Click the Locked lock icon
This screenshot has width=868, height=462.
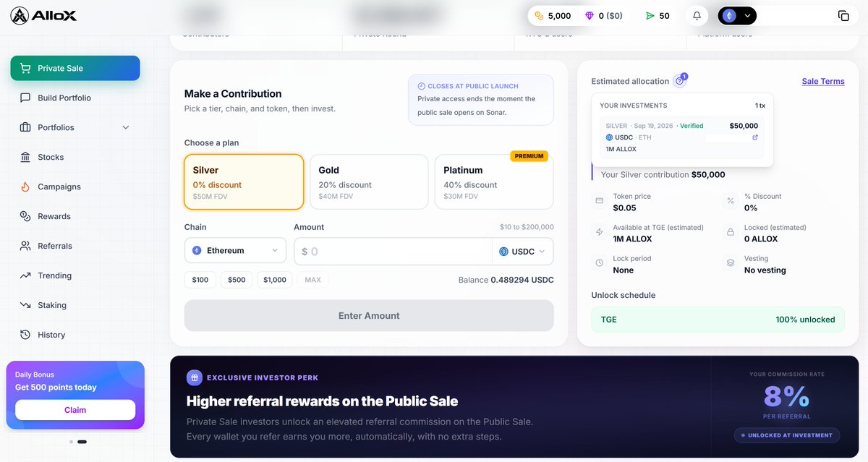point(731,232)
